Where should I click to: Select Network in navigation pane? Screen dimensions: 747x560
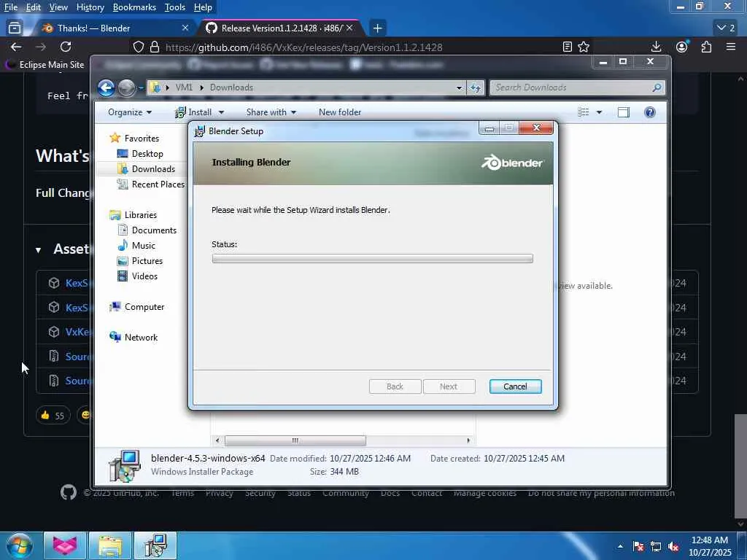(141, 337)
